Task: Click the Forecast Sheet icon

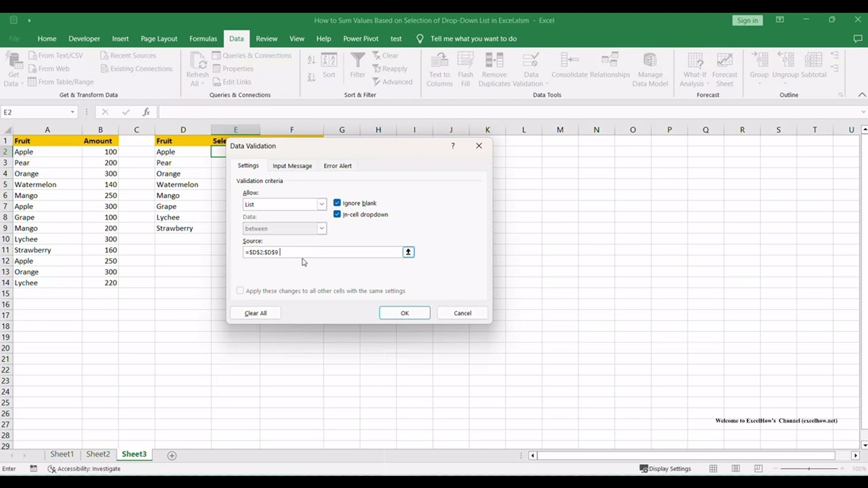Action: pos(724,60)
